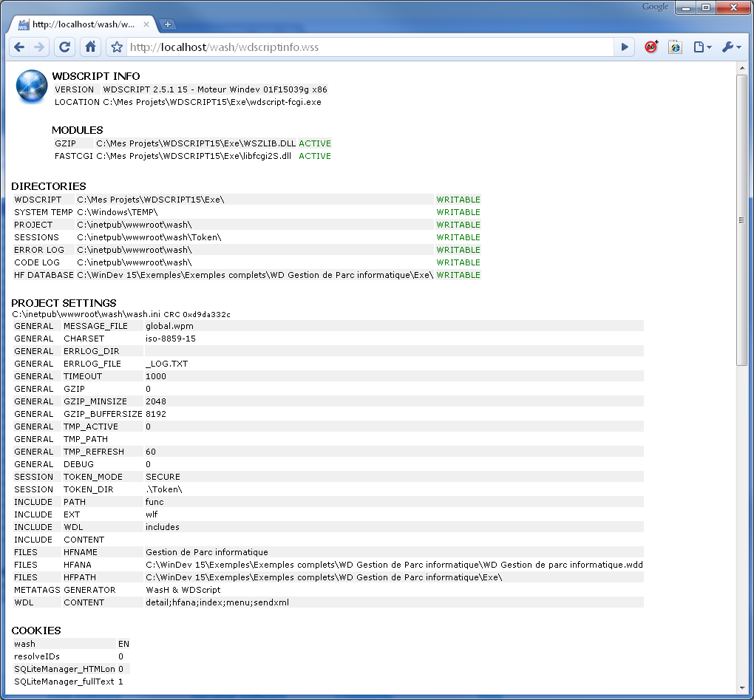Click the CRC 0xd9da332c value

click(x=197, y=314)
